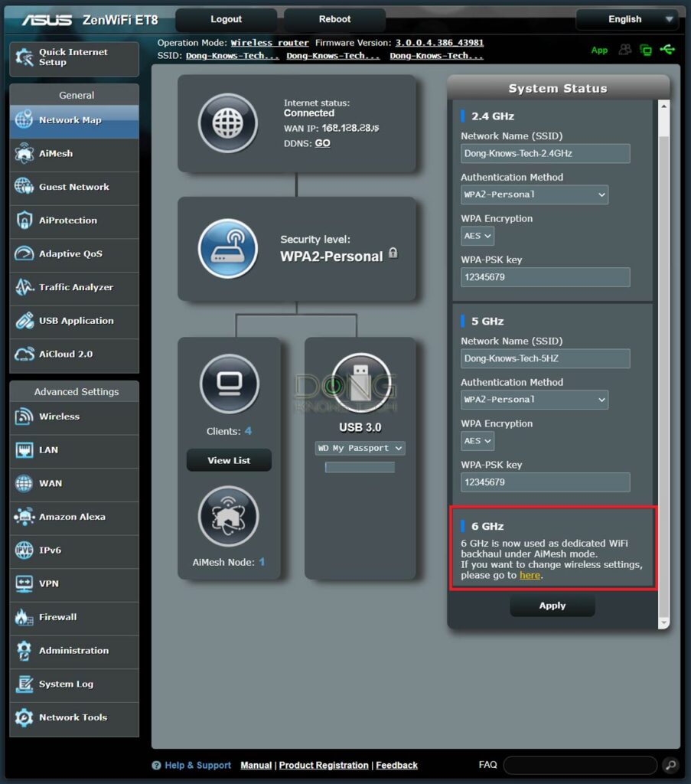Viewport: 691px width, 784px height.
Task: Click the FAQ search field
Action: click(x=580, y=765)
